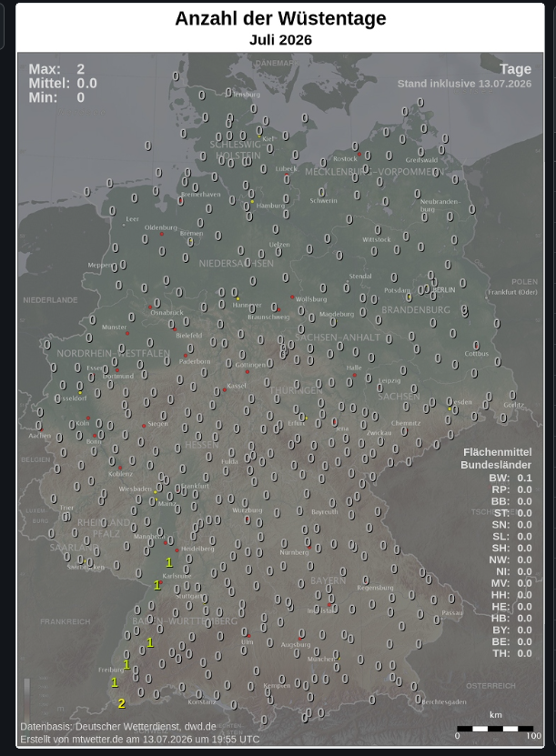Click the 'Mittel: 0.0' statistic

(63, 84)
